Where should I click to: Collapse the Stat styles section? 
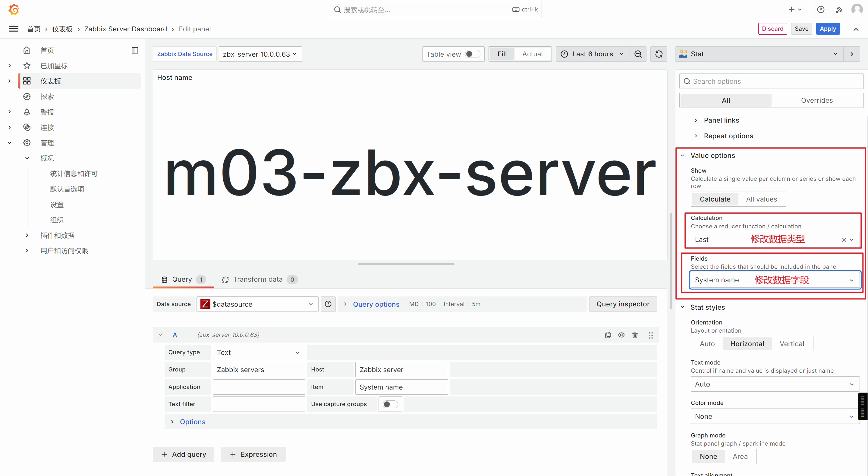pyautogui.click(x=708, y=307)
